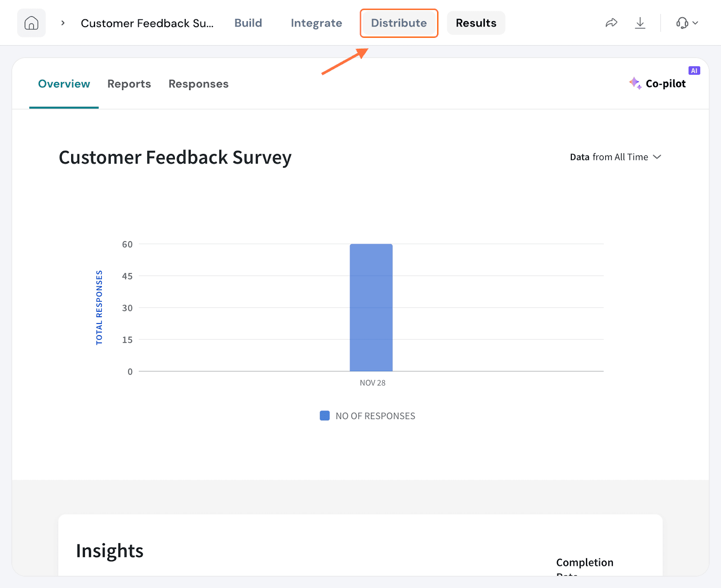Toggle the blue No of Responses legend swatch
This screenshot has width=721, height=588.
tap(324, 416)
